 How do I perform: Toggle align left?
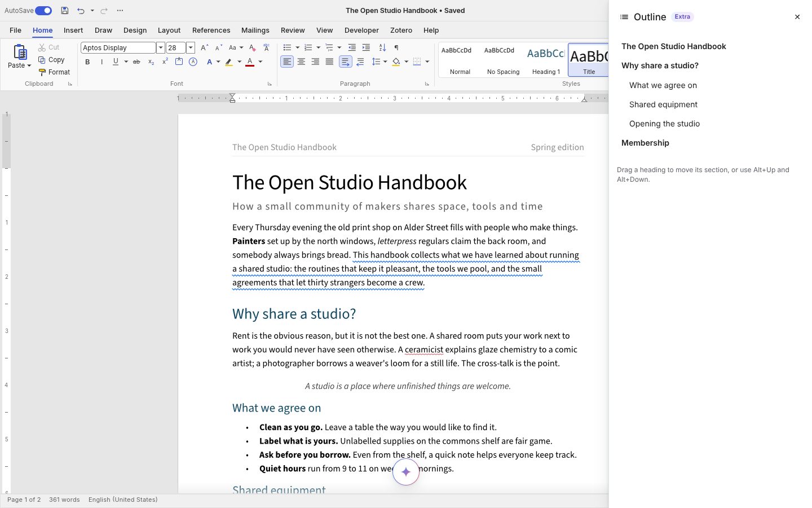(x=287, y=62)
